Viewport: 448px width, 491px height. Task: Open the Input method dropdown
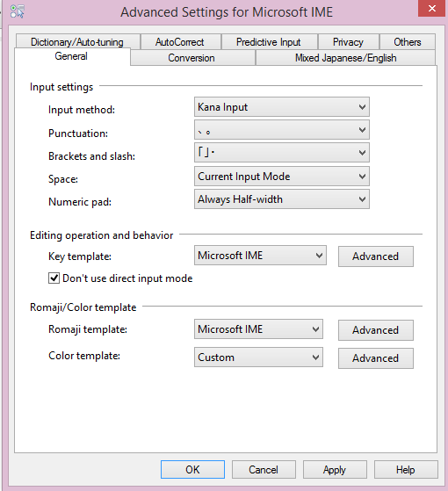tap(282, 107)
